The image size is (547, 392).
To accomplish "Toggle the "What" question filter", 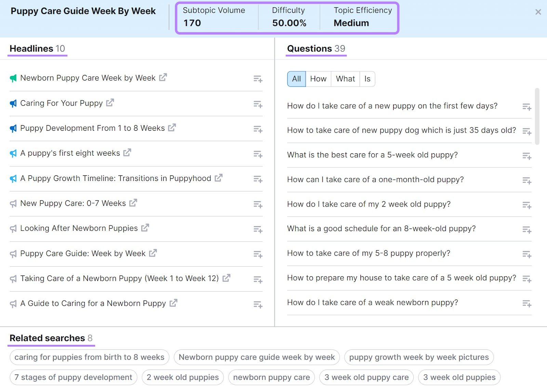I will click(x=345, y=79).
